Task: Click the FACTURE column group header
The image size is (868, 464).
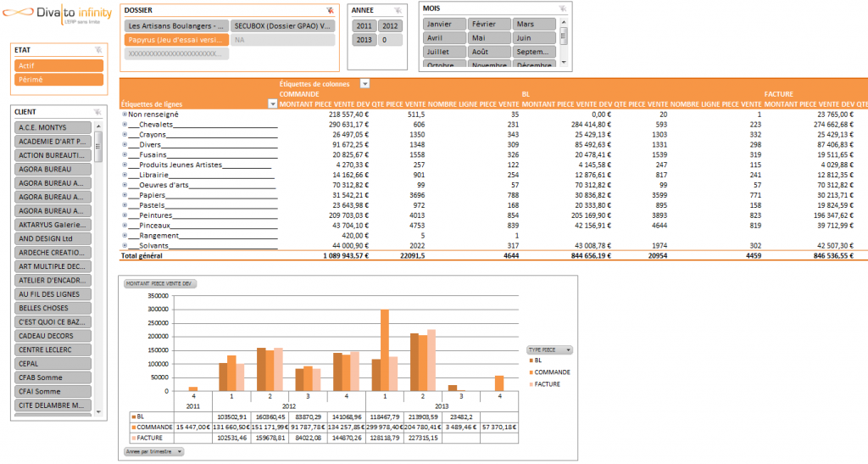Action: (x=779, y=94)
